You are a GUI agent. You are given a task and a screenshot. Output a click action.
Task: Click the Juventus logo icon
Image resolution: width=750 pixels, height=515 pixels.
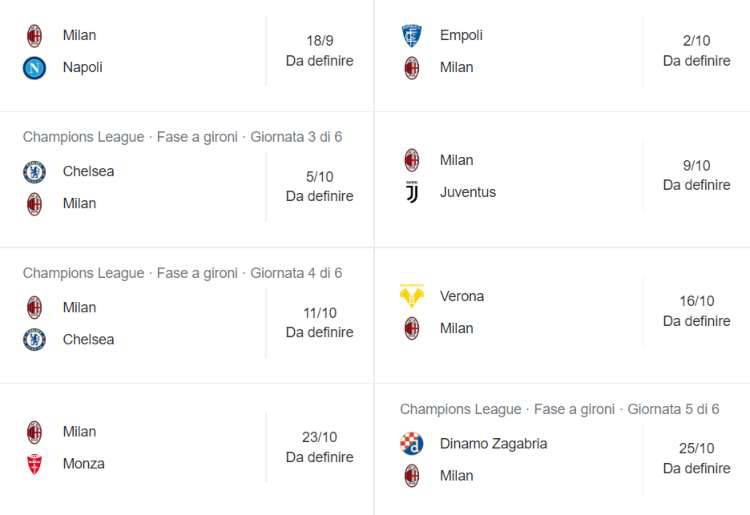411,193
